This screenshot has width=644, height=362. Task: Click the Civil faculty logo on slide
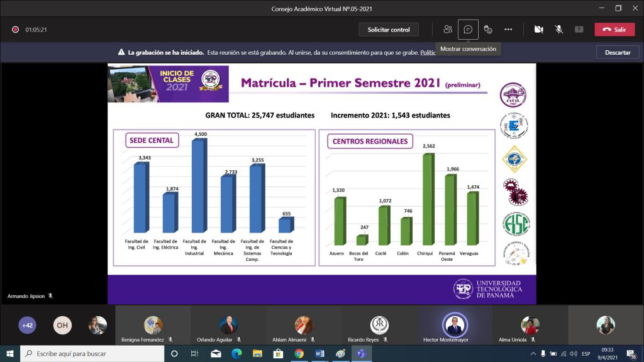click(x=513, y=95)
